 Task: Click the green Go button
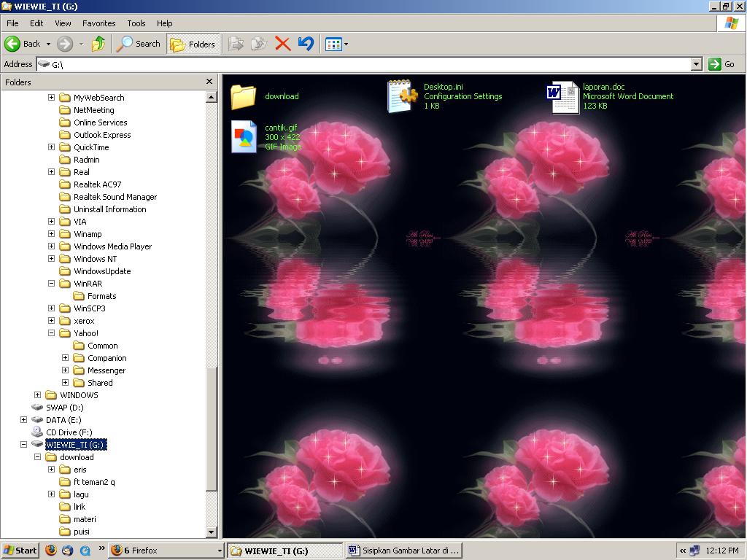[x=721, y=64]
